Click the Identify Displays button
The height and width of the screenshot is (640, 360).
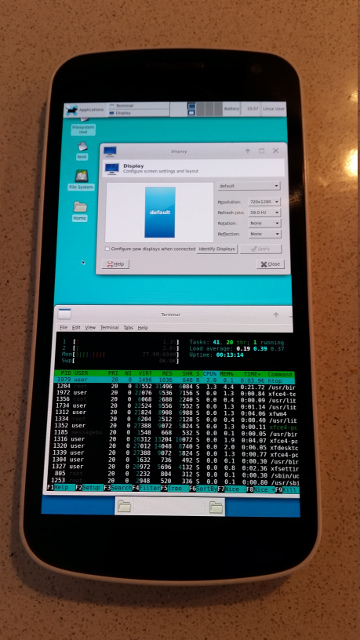pos(216,249)
